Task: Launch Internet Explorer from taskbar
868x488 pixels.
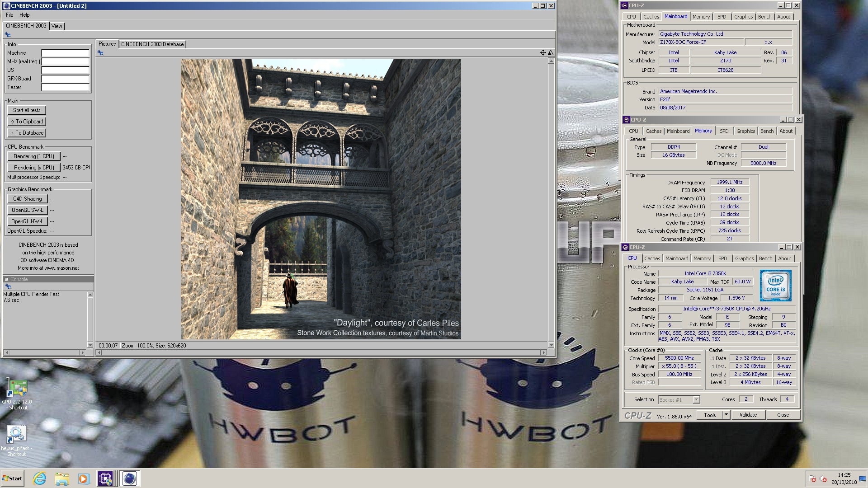Action: click(x=40, y=479)
